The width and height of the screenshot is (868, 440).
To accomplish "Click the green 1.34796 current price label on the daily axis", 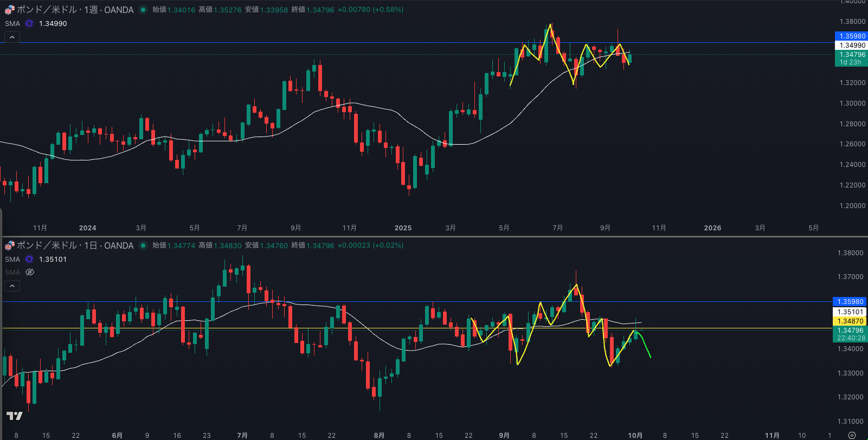I will coord(850,330).
